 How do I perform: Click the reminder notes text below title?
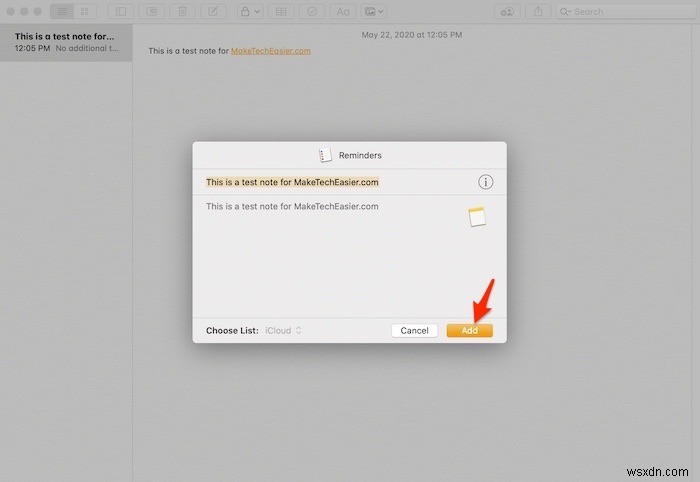292,206
